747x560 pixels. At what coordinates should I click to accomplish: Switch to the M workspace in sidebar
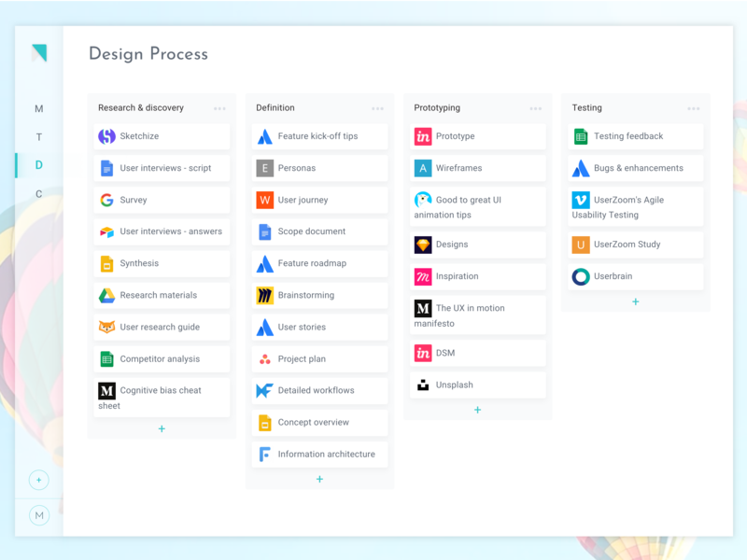point(39,109)
